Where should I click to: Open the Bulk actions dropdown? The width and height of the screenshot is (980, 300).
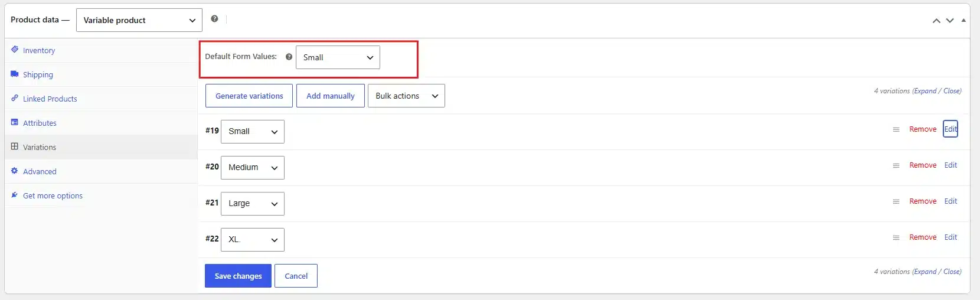pyautogui.click(x=406, y=96)
